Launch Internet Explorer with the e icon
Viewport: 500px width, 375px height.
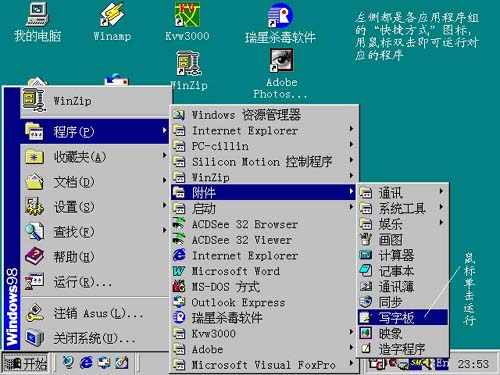point(264,255)
